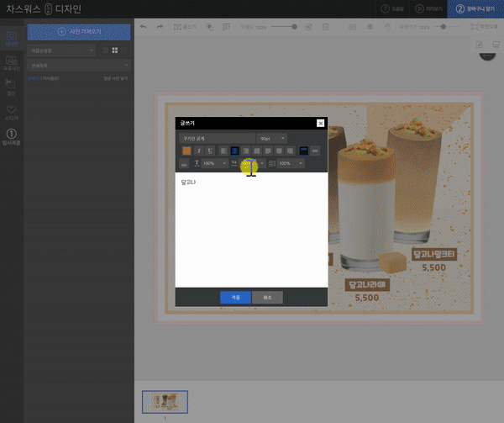The height and width of the screenshot is (423, 504).
Task: Click the 달고나밀크티 label on canvas
Action: [x=434, y=255]
